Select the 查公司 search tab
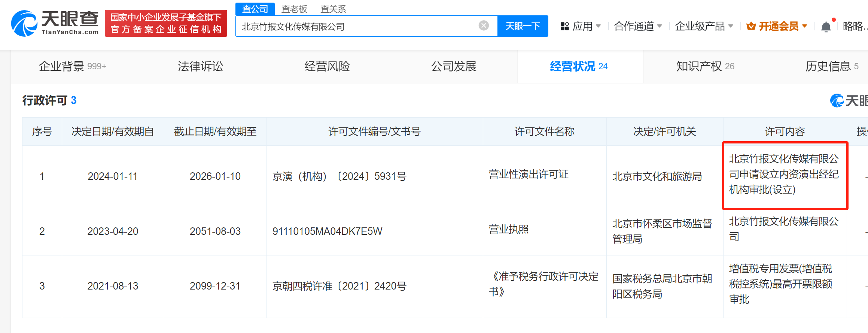This screenshot has width=868, height=333. click(x=255, y=9)
